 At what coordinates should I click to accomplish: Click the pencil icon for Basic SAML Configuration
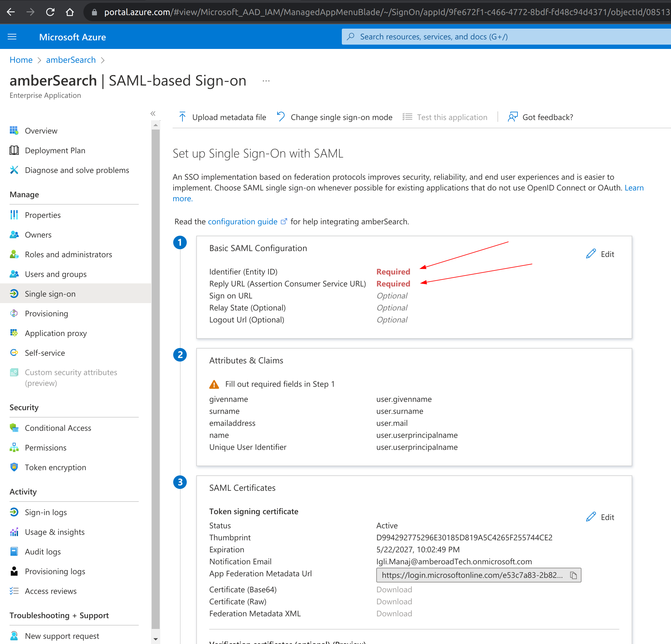point(591,254)
